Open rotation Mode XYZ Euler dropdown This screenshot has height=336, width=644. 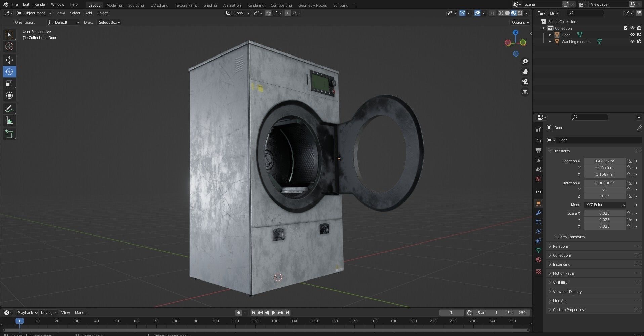pyautogui.click(x=605, y=205)
